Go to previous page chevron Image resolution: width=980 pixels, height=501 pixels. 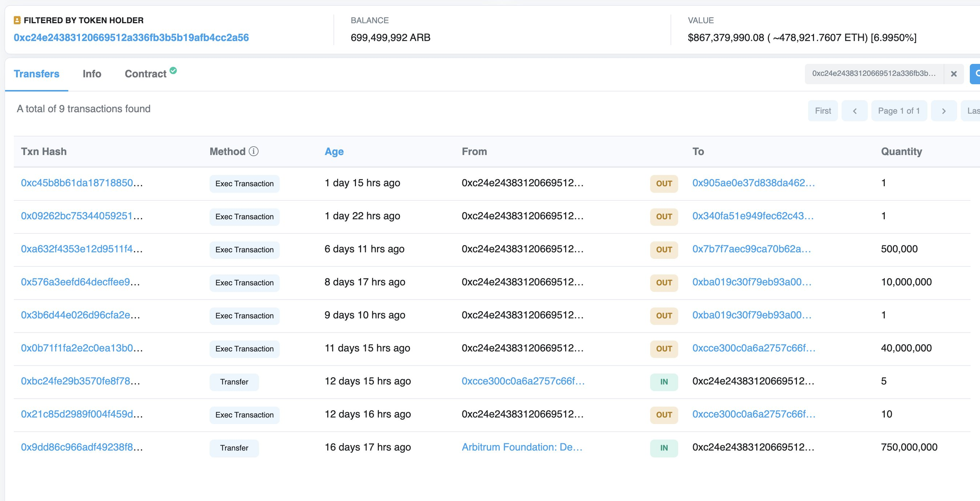(x=854, y=111)
